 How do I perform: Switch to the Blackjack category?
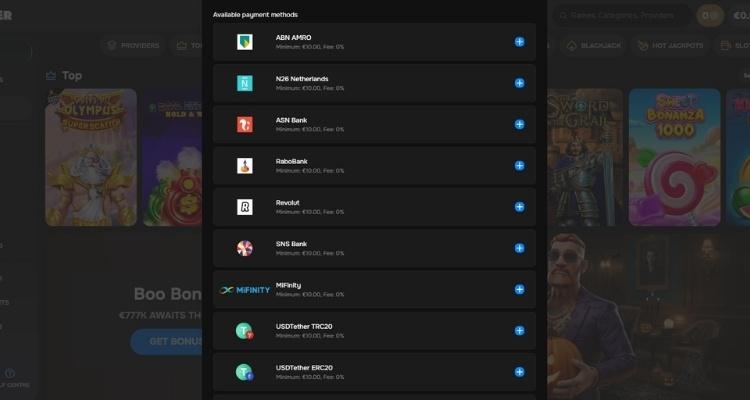click(x=592, y=46)
